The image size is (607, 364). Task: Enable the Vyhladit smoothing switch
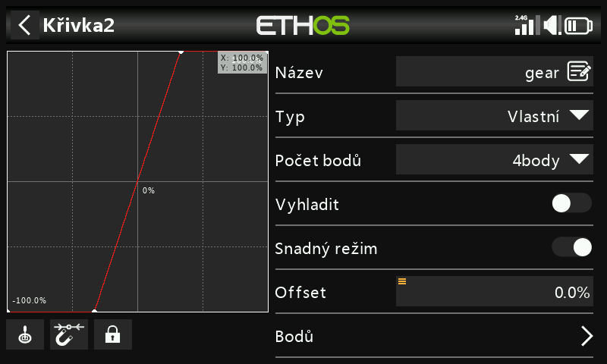pos(571,203)
